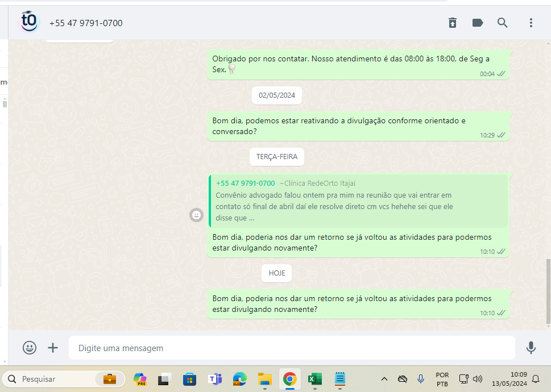Open the emoji picker beside message box
The height and width of the screenshot is (392, 551).
30,348
